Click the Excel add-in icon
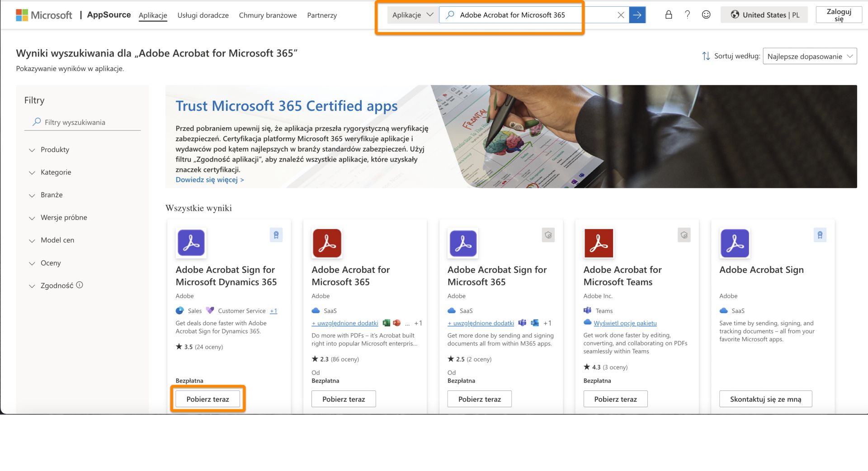The height and width of the screenshot is (471, 868). pyautogui.click(x=386, y=323)
